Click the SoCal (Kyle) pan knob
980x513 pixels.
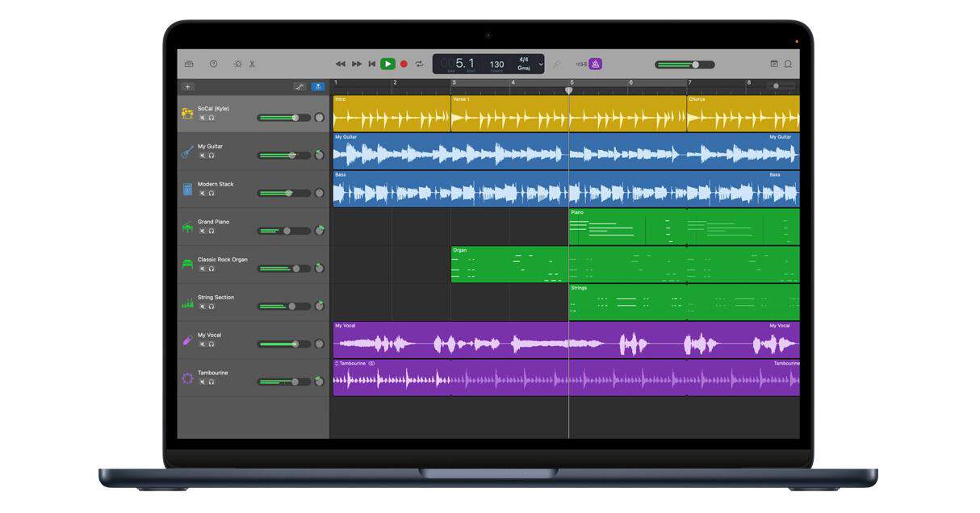click(320, 118)
